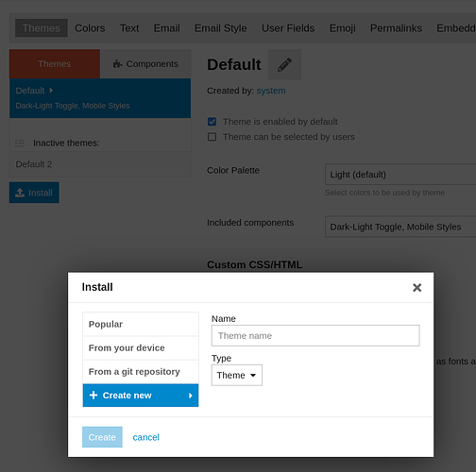Image resolution: width=476 pixels, height=472 pixels.
Task: Open the Embedding tab at the right
Action: pos(456,28)
